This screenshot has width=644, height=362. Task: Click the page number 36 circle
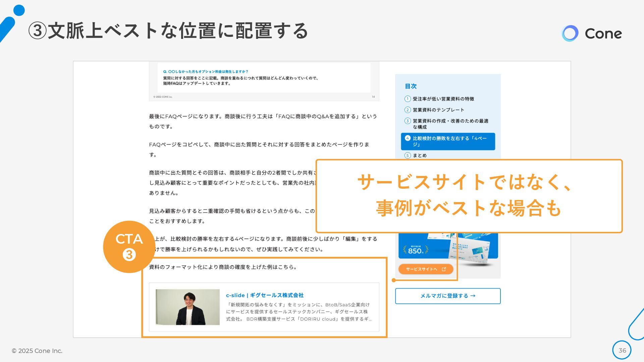622,350
